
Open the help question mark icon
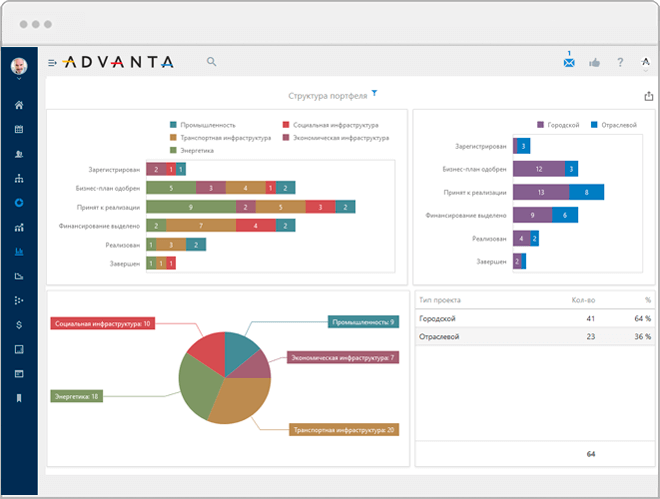coord(620,63)
